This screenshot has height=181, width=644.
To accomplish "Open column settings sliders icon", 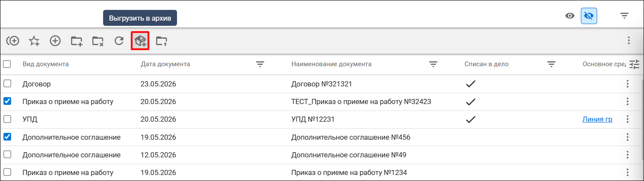I will (634, 64).
